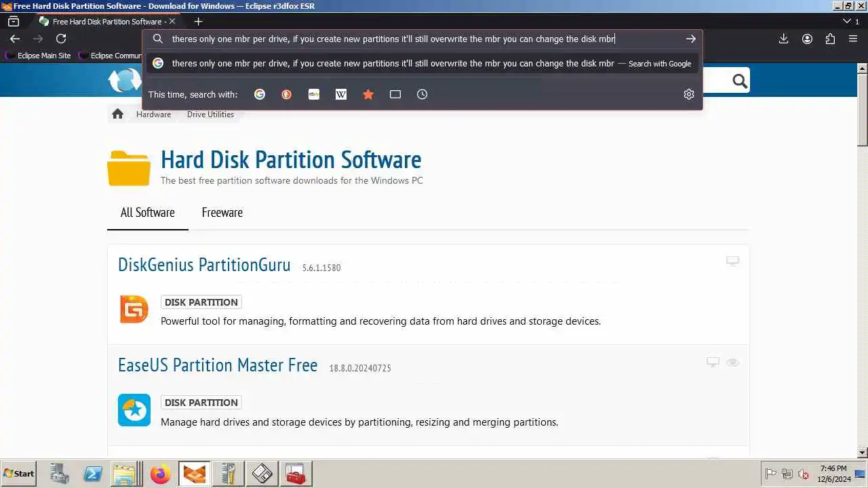Screen dimensions: 868x488
Task: Click the page scrollbar down arrow
Action: (x=863, y=452)
